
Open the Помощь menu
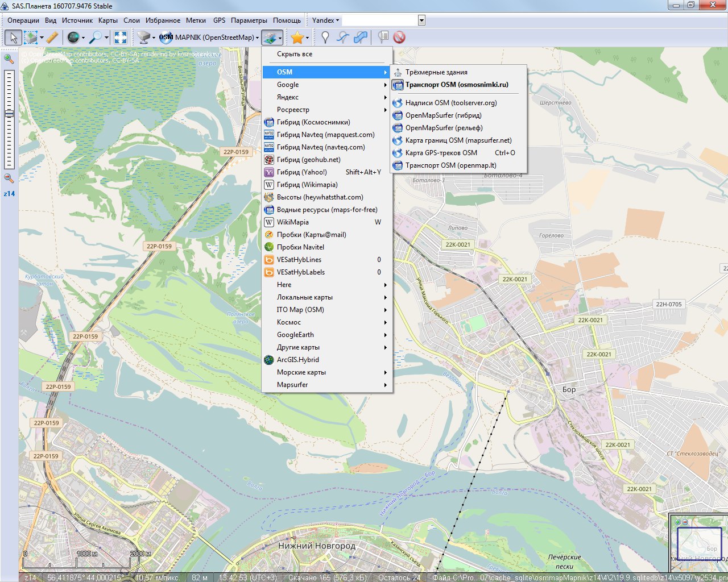[287, 20]
